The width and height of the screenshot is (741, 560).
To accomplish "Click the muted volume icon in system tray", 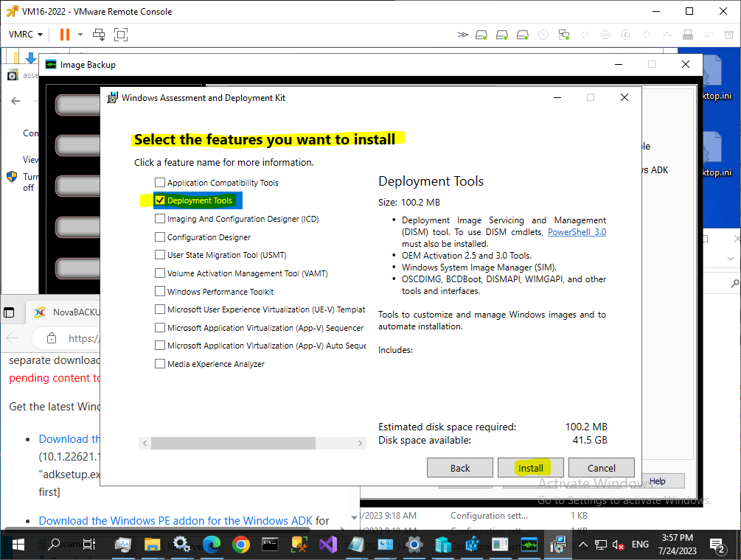I will click(x=618, y=545).
